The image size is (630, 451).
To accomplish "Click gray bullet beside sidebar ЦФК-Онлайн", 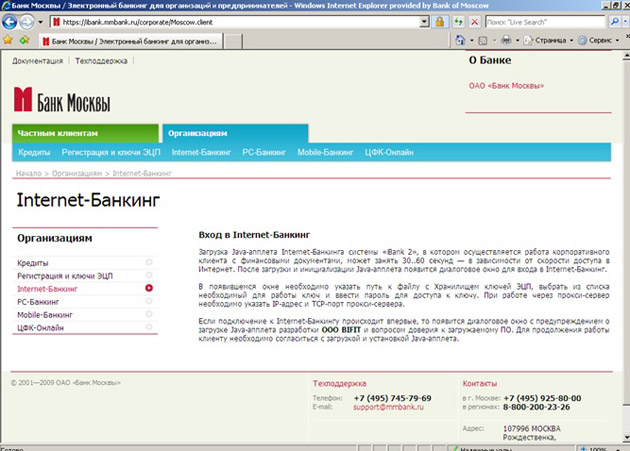I will click(x=149, y=327).
